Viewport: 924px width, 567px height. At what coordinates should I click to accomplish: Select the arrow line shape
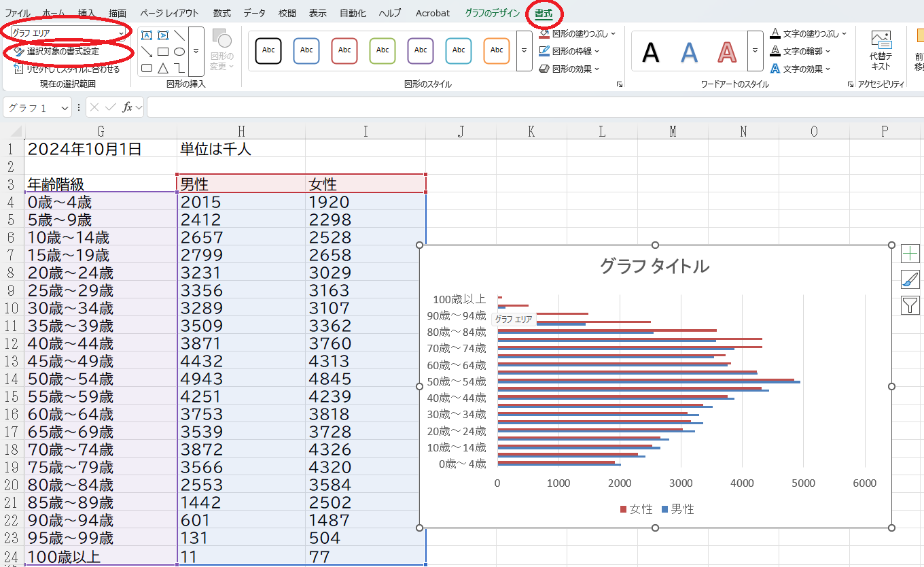point(147,52)
